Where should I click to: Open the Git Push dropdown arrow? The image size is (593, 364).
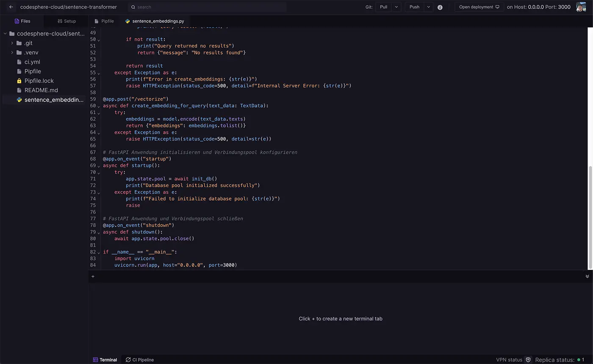pyautogui.click(x=428, y=7)
